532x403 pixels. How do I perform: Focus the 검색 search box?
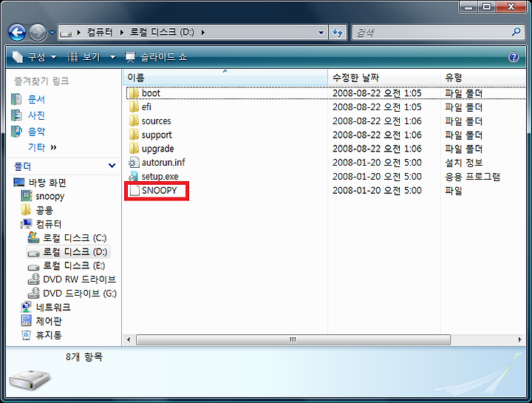431,33
